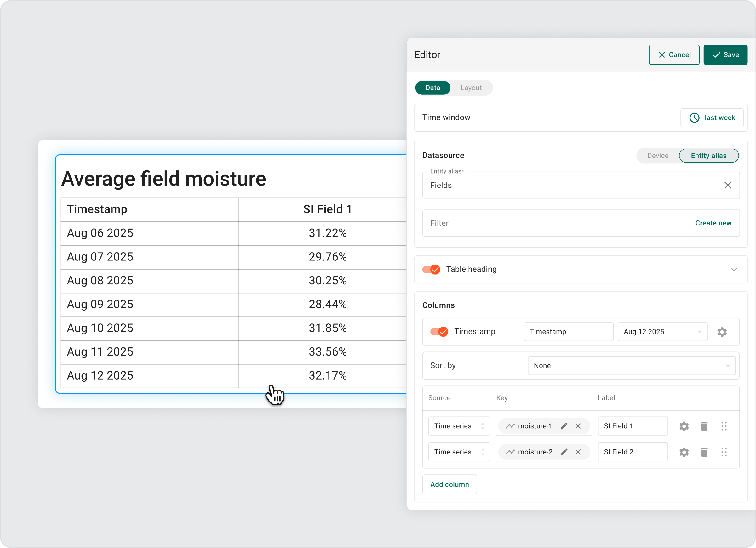The image size is (756, 548).
Task: Switch to the Layout tab
Action: tap(471, 88)
